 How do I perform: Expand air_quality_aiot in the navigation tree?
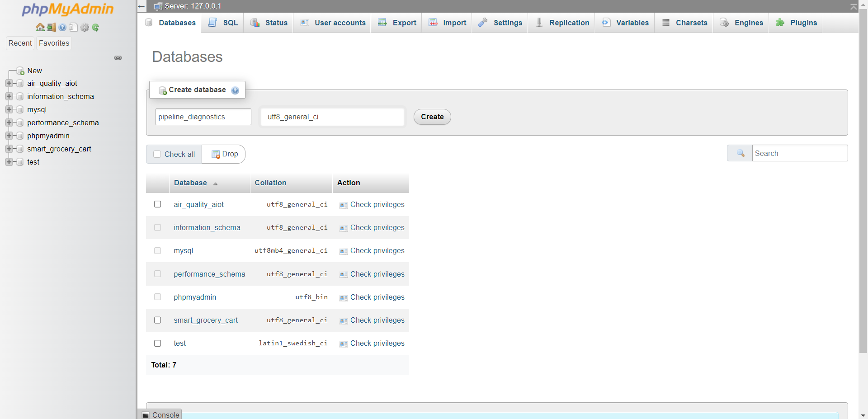pyautogui.click(x=9, y=84)
